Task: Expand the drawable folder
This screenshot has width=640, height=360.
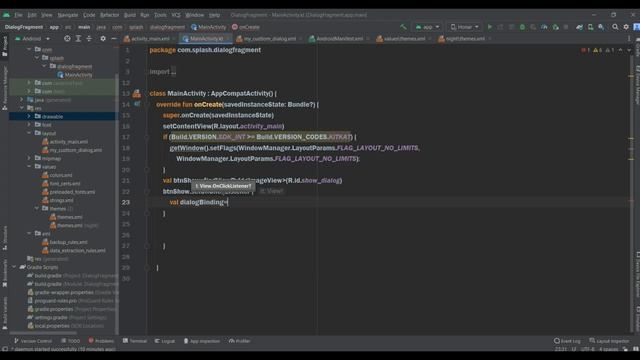Action: [x=29, y=116]
